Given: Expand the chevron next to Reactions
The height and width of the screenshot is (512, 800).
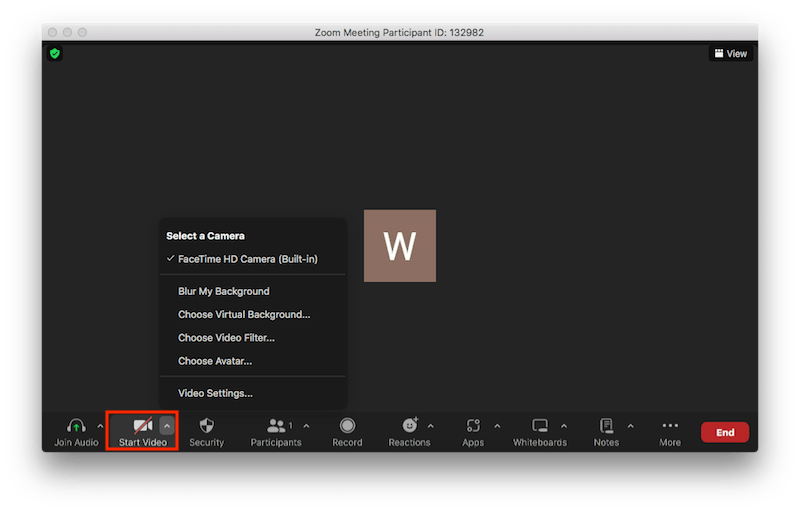Looking at the screenshot, I should (x=431, y=426).
